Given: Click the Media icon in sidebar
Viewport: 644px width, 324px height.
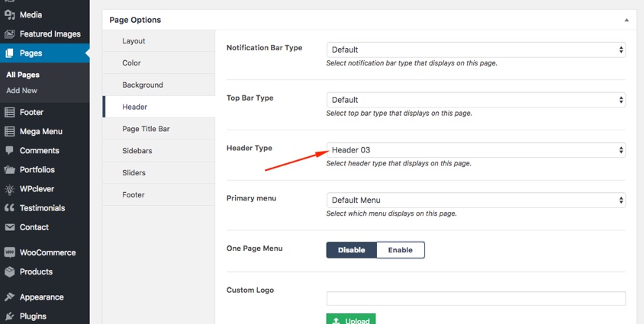Looking at the screenshot, I should [9, 14].
